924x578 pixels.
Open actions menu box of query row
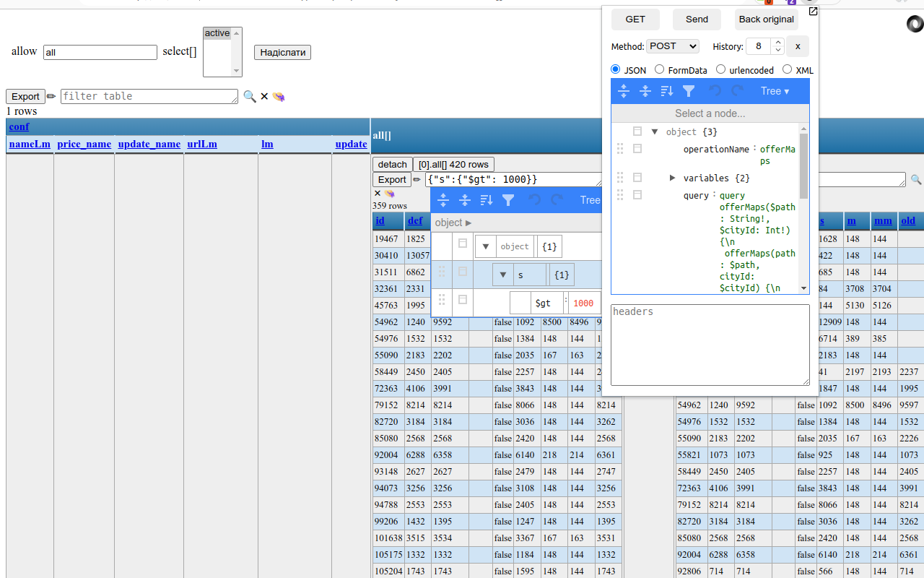point(637,195)
